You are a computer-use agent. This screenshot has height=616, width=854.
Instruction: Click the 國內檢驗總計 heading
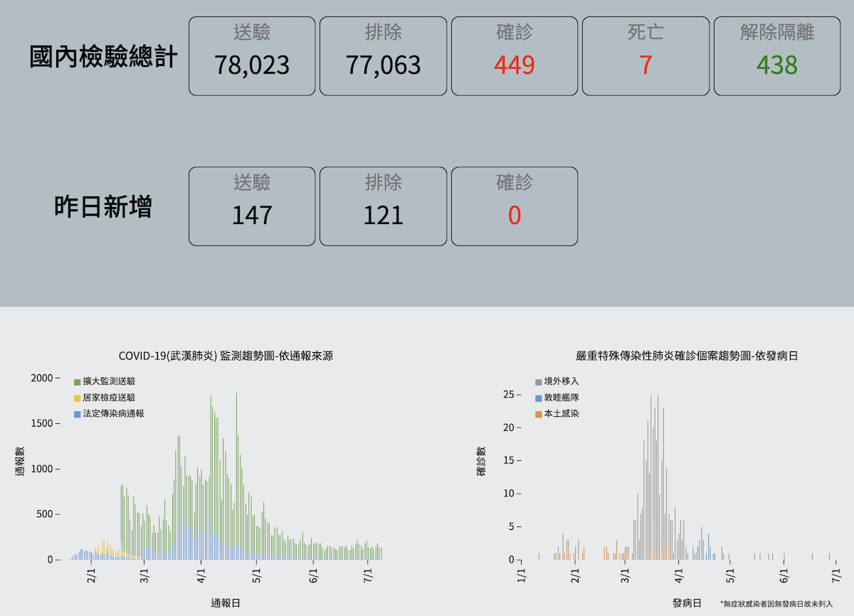(x=103, y=57)
